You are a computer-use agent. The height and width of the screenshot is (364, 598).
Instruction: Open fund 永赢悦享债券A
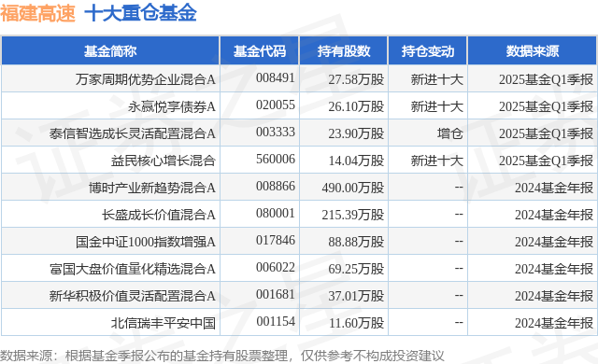click(x=172, y=106)
